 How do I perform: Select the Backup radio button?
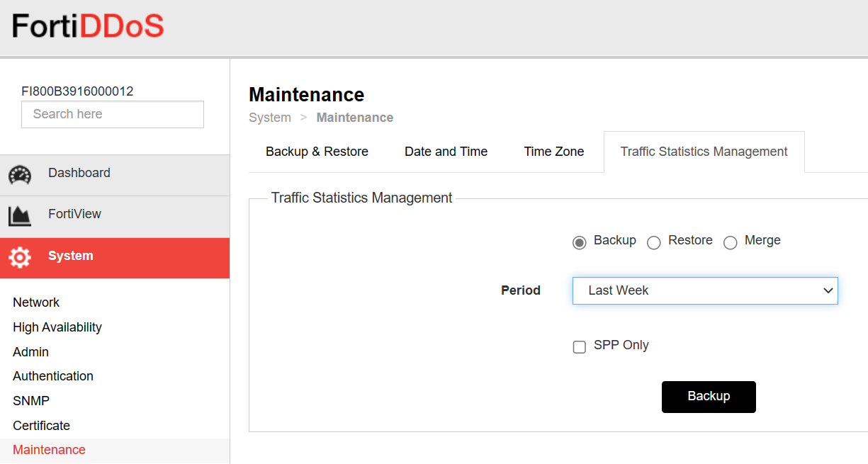click(579, 242)
